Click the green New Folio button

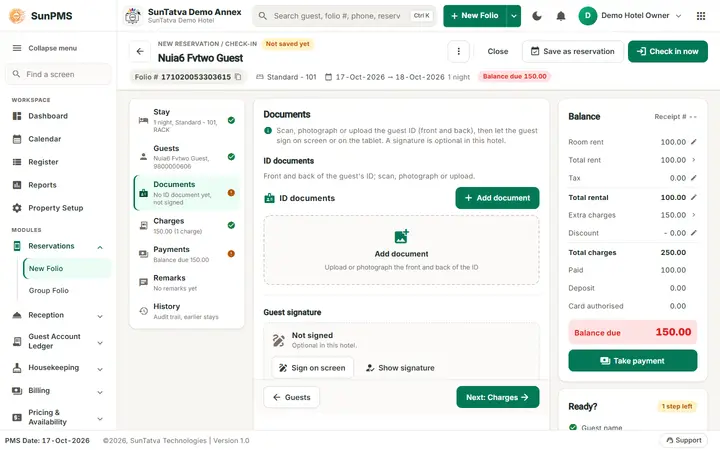(475, 16)
